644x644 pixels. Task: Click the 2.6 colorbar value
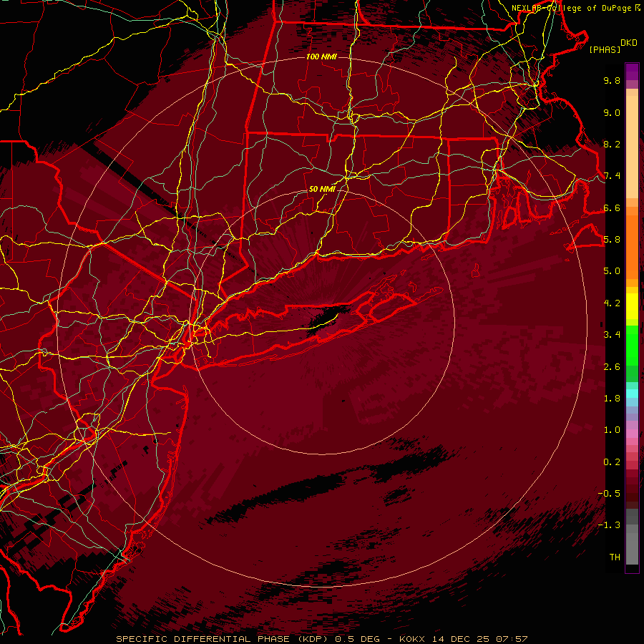612,367
